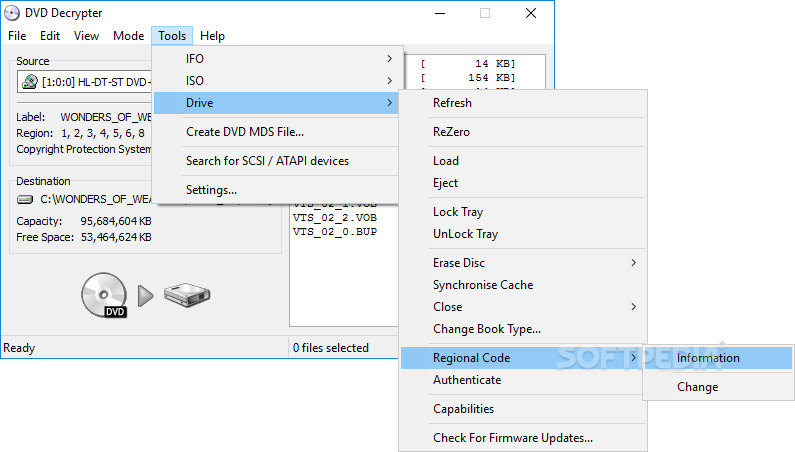Click the Free Space value 53,464,624 KB
795x452 pixels.
(116, 237)
